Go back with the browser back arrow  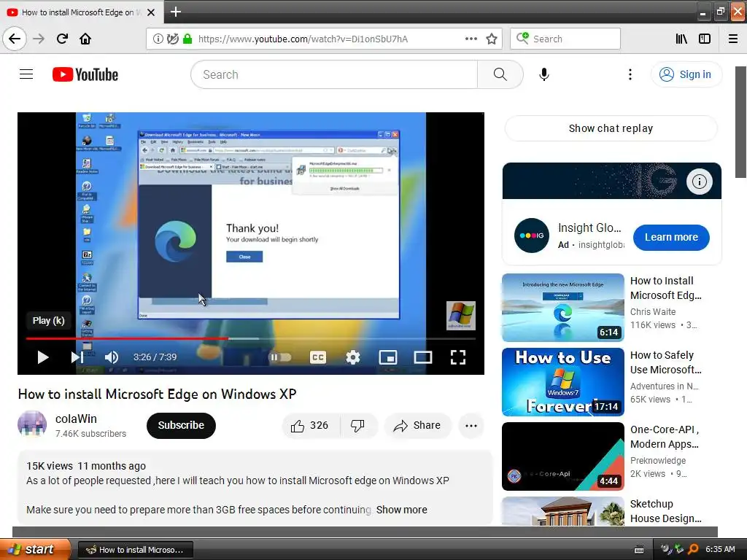[x=15, y=39]
